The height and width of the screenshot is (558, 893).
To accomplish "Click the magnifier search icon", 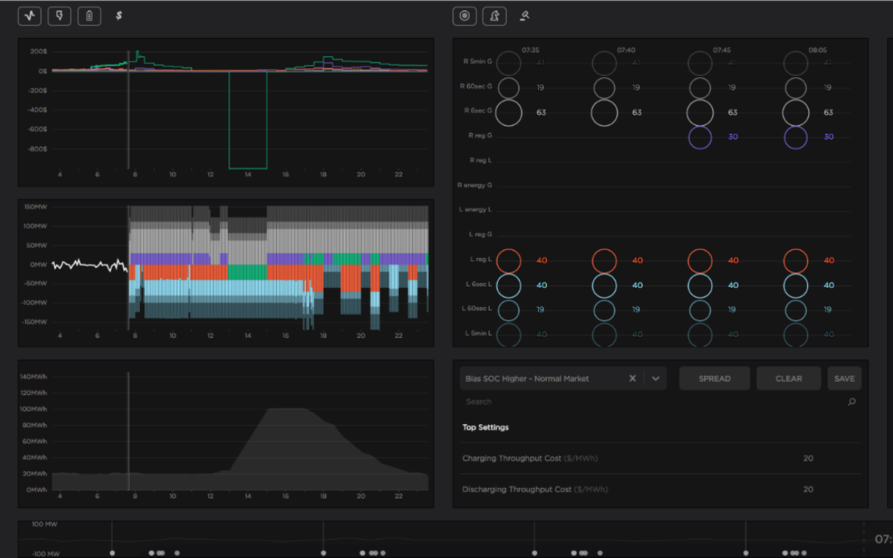I will 851,402.
